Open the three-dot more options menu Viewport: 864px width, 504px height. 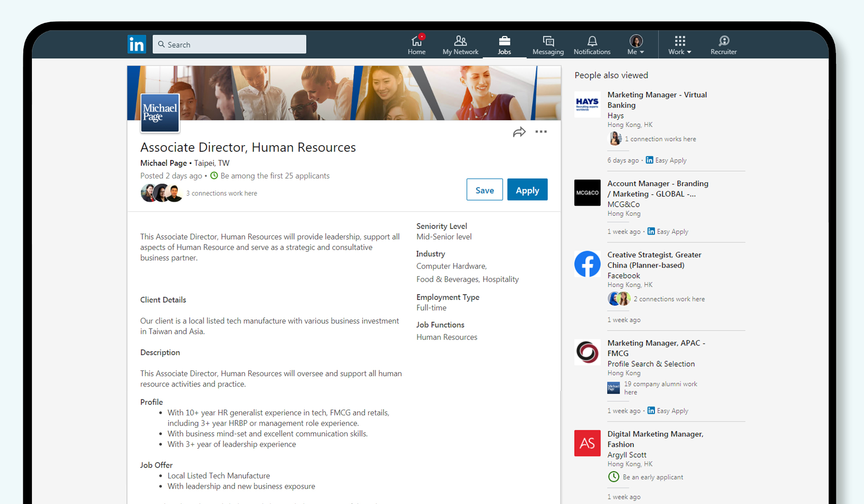pyautogui.click(x=541, y=132)
